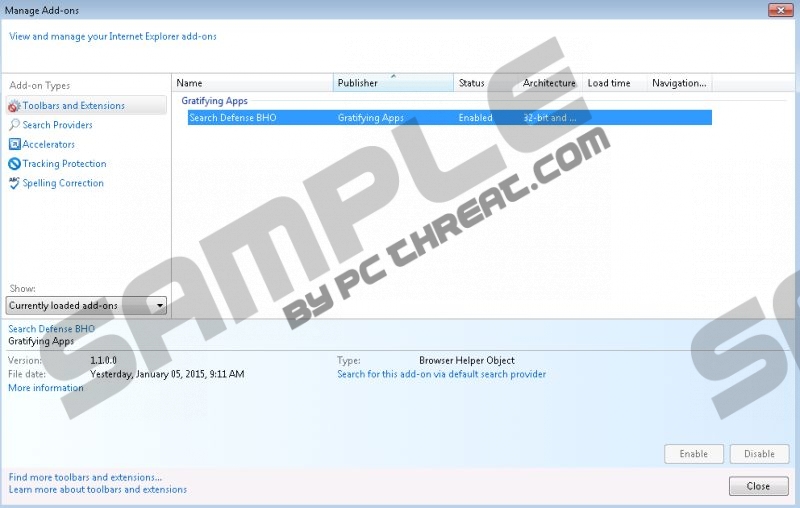800x508 pixels.
Task: Click the Disable button
Action: click(x=759, y=454)
